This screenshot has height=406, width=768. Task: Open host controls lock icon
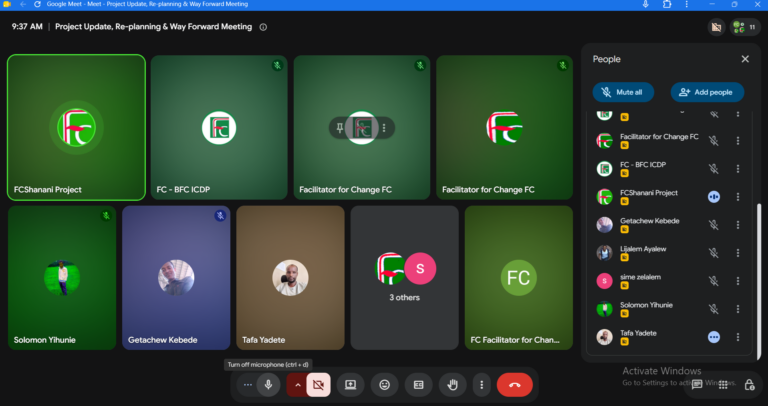coord(749,384)
